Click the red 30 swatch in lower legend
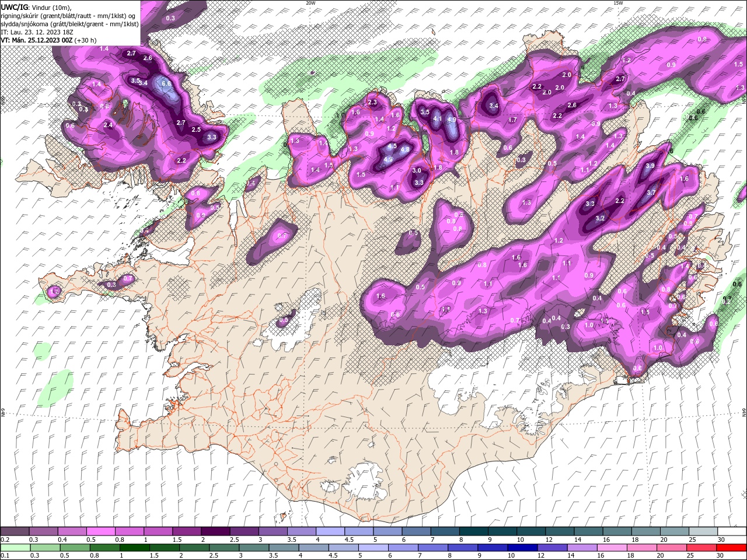The height and width of the screenshot is (560, 747). click(732, 547)
